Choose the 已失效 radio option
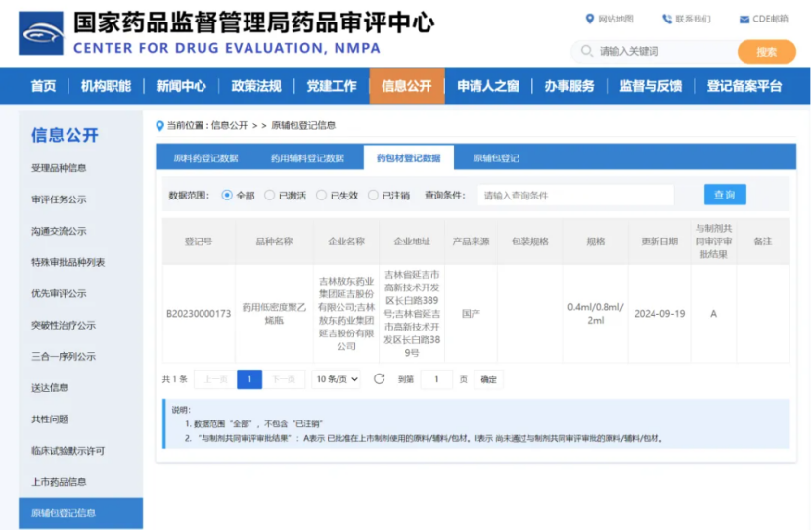812x530 pixels. (x=321, y=196)
